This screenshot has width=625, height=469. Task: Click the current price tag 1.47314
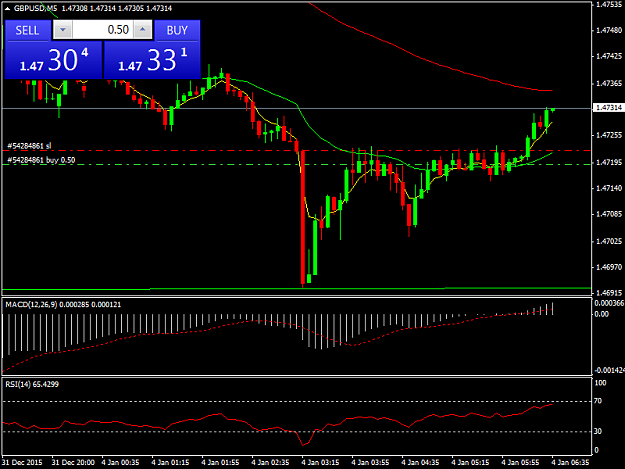pos(608,108)
